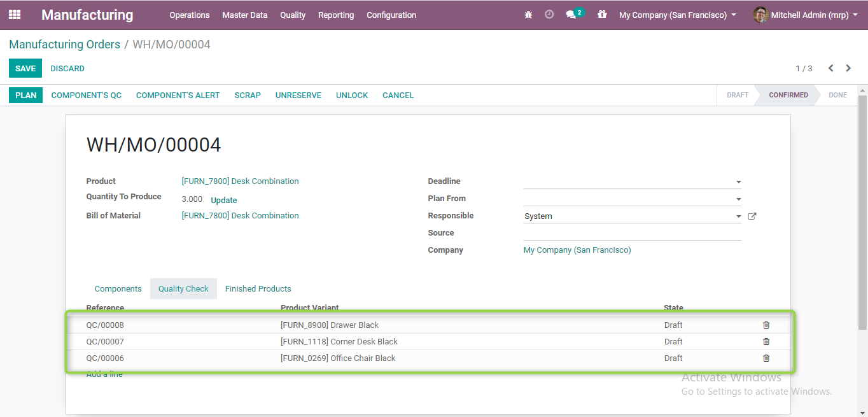This screenshot has width=868, height=417.
Task: Delete quality check QC/00008
Action: pos(766,325)
